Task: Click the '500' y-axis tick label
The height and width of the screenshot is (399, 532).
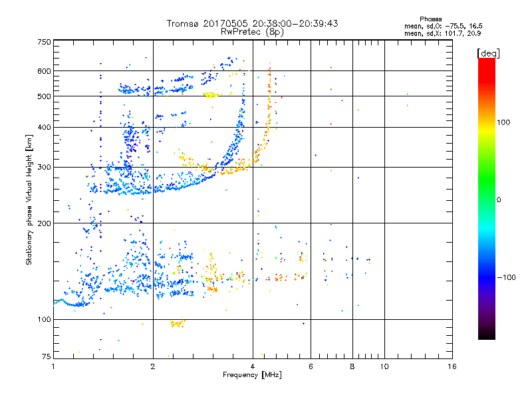Action: (x=44, y=96)
